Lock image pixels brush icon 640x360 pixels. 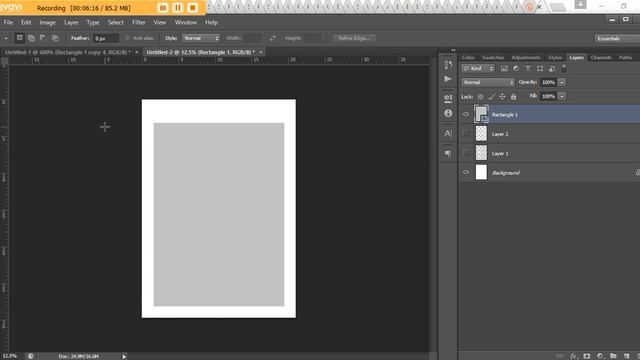(x=491, y=97)
